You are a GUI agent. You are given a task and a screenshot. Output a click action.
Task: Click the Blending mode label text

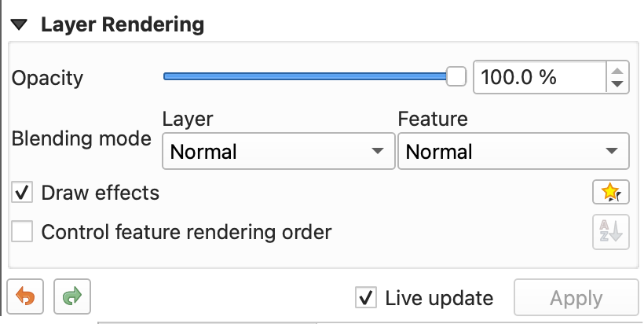point(81,139)
